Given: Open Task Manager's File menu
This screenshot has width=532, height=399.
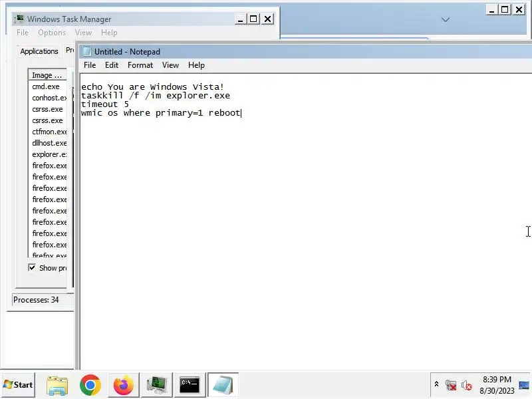Looking at the screenshot, I should [x=23, y=33].
